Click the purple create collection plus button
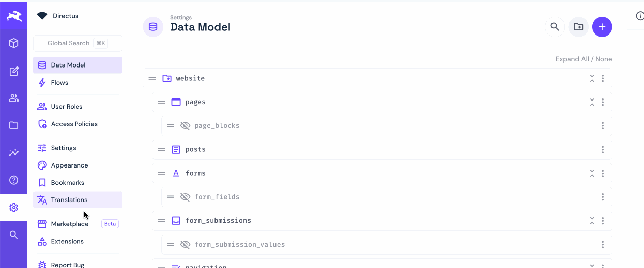 602,27
